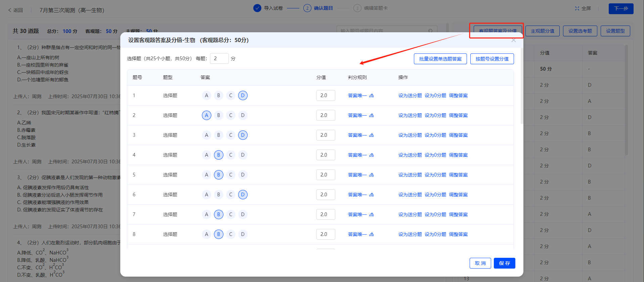Click the 导入试卷 step
The height and width of the screenshot is (282, 644).
coord(268,8)
